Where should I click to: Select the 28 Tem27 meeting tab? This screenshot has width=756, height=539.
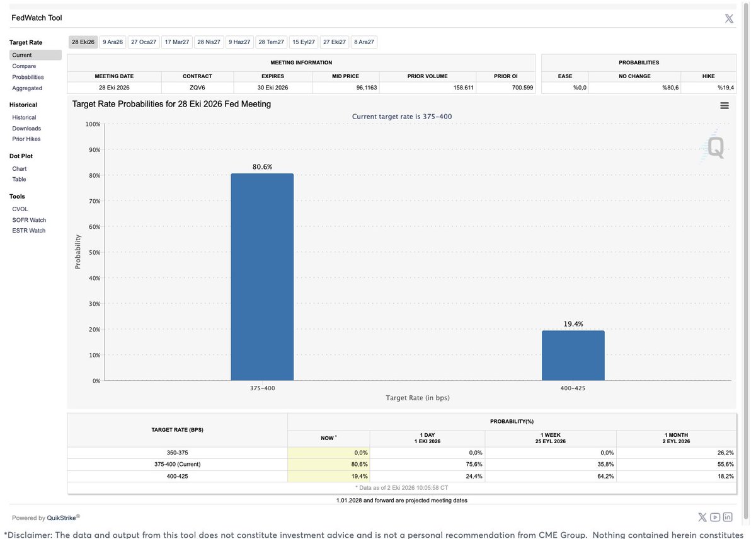271,42
